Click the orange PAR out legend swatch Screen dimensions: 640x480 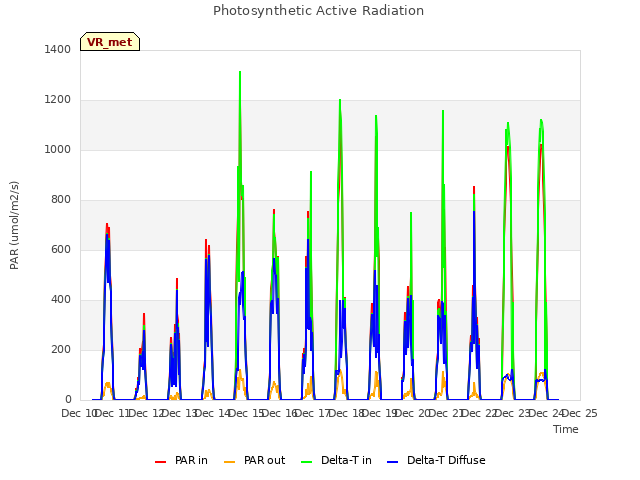230,462
